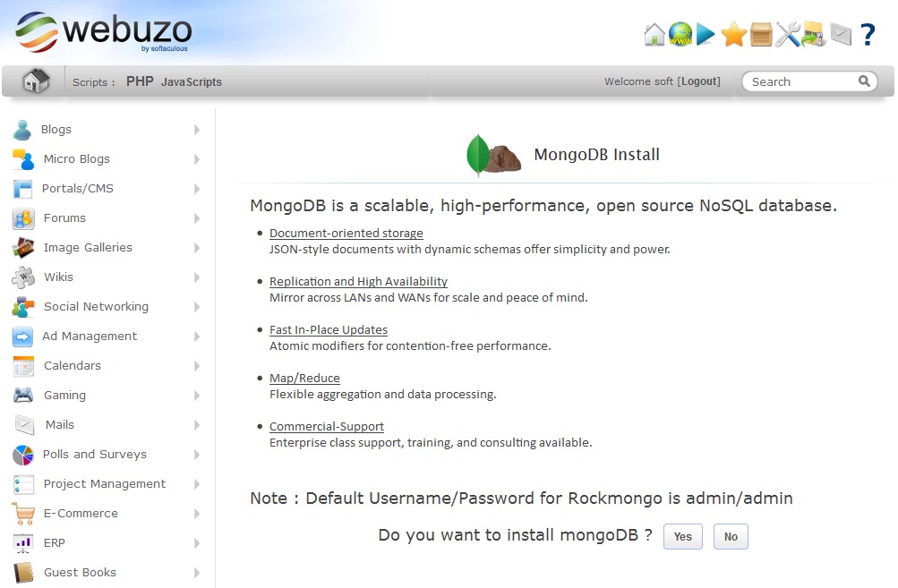Select ERP category label
Viewport: 898px width, 588px height.
click(x=55, y=542)
